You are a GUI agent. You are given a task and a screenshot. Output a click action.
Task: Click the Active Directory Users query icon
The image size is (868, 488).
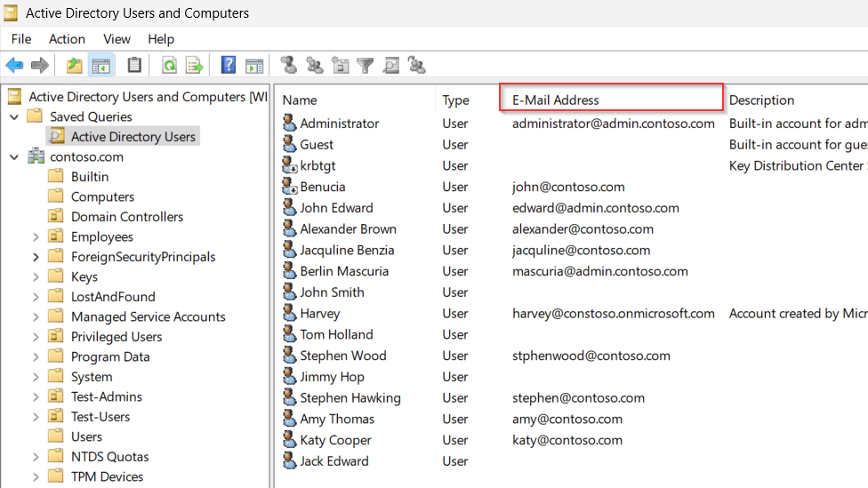pyautogui.click(x=56, y=136)
